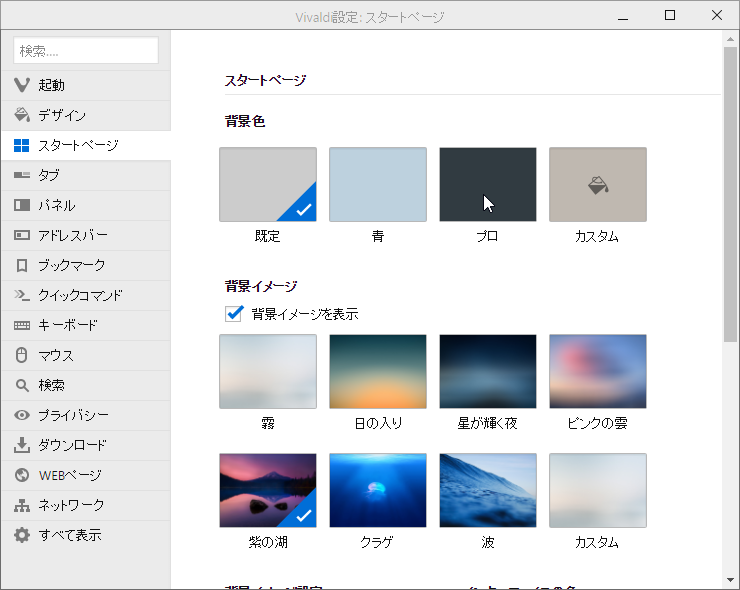Click the ブックマーク bookmark icon

coord(22,265)
